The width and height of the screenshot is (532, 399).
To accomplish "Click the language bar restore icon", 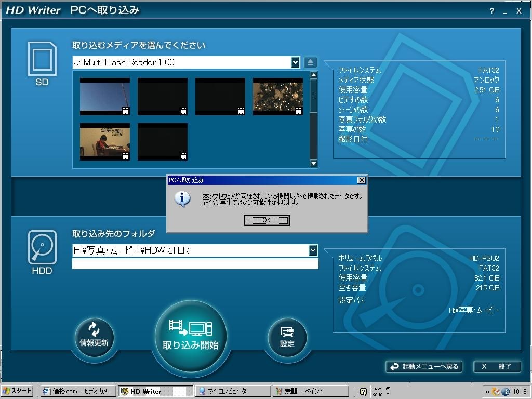I will [x=388, y=389].
